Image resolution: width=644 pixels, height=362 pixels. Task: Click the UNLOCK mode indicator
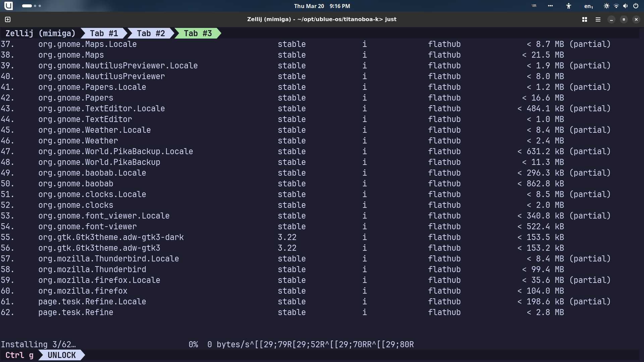pos(62,355)
